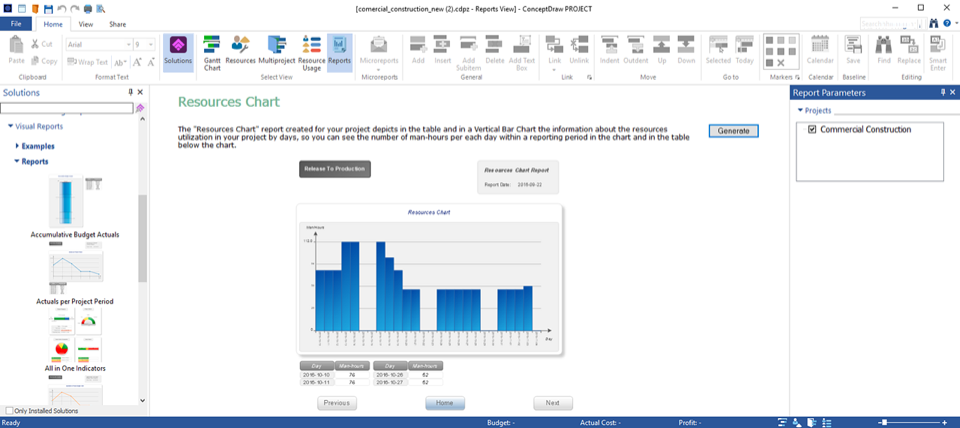The image size is (960, 428).
Task: Adjust the zoom slider in status bar
Action: [x=885, y=423]
